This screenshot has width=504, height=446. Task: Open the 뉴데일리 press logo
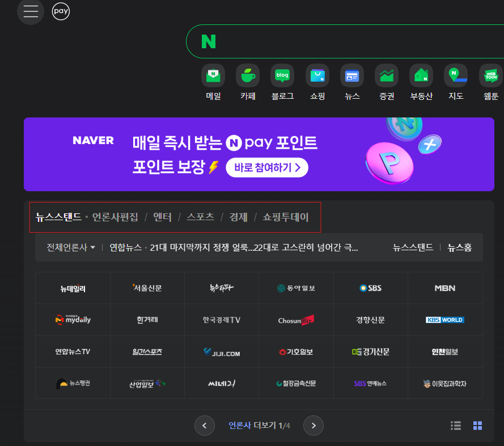click(73, 288)
